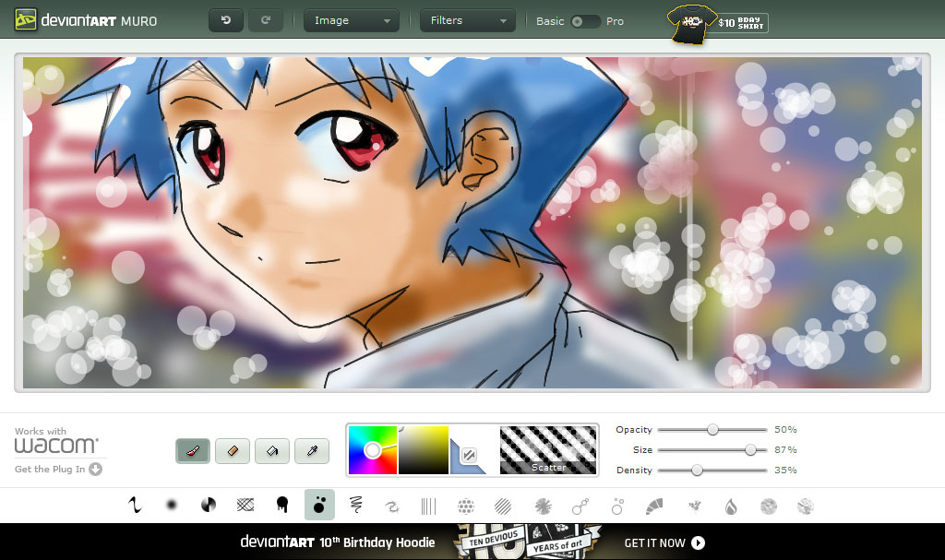This screenshot has width=945, height=560.
Task: Select the striped arc brush
Action: [x=654, y=506]
